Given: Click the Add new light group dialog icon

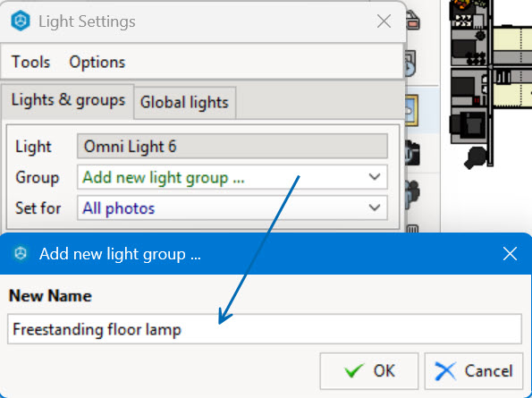Looking at the screenshot, I should 21,253.
